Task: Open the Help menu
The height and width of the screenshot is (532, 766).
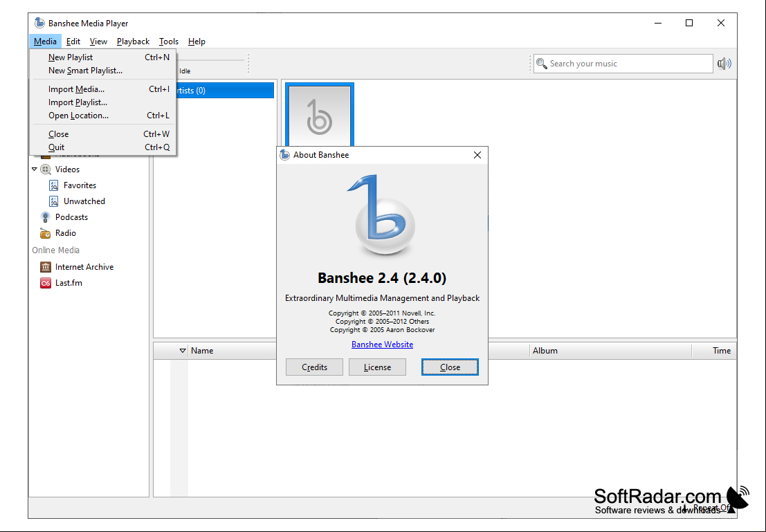Action: 197,42
